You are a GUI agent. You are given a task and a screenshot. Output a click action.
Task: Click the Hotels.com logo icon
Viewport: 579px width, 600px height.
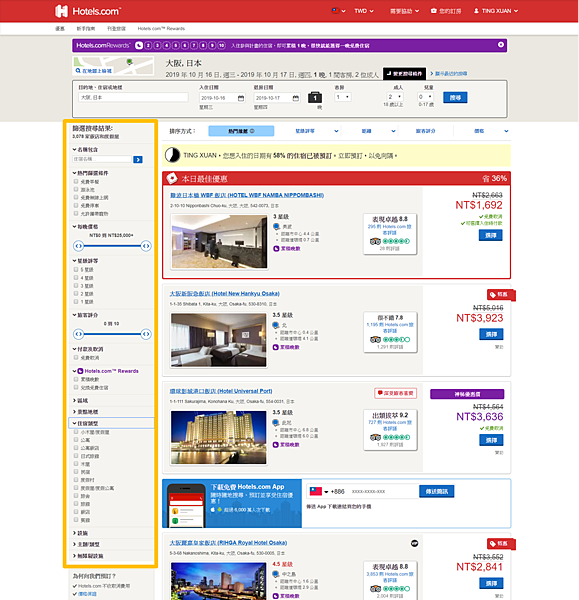click(61, 11)
